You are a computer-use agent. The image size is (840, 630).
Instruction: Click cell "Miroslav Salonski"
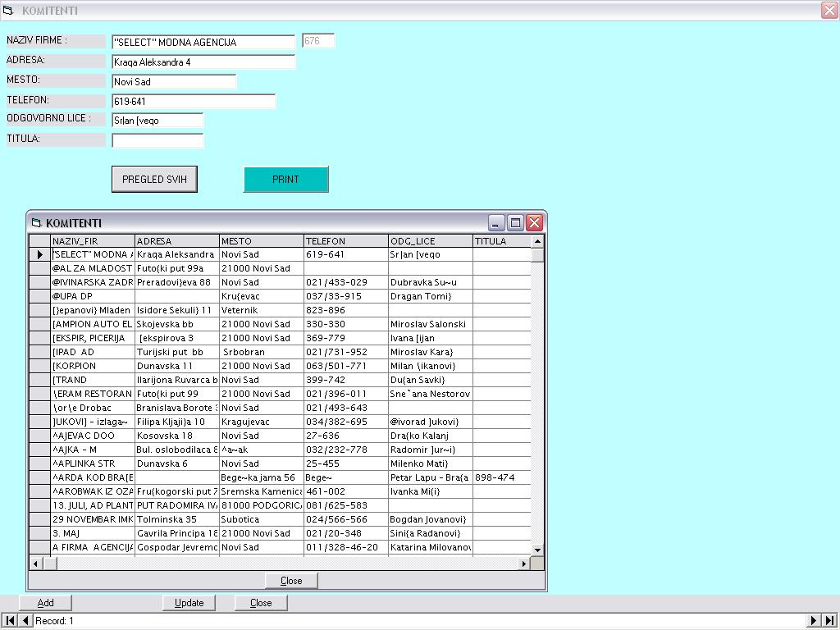pyautogui.click(x=431, y=324)
